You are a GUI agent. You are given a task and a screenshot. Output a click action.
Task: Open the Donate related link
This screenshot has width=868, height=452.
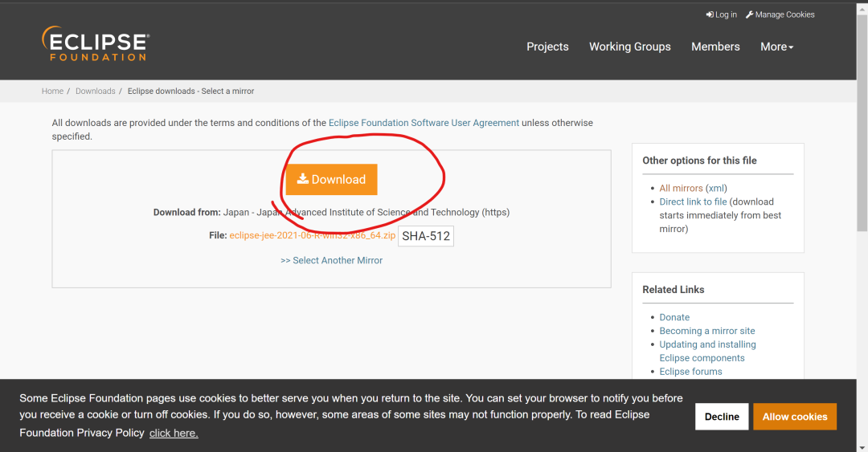pyautogui.click(x=674, y=318)
